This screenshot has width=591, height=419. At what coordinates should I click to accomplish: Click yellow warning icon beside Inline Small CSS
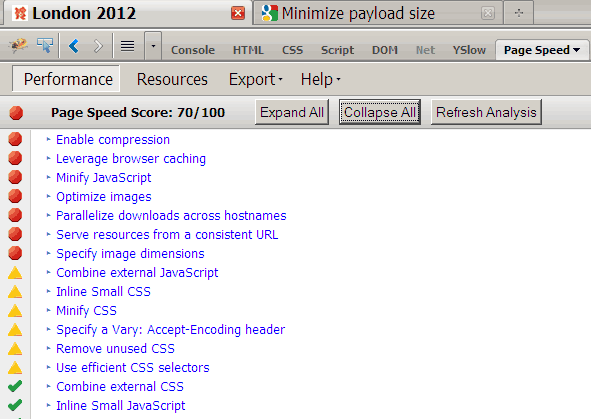(15, 292)
